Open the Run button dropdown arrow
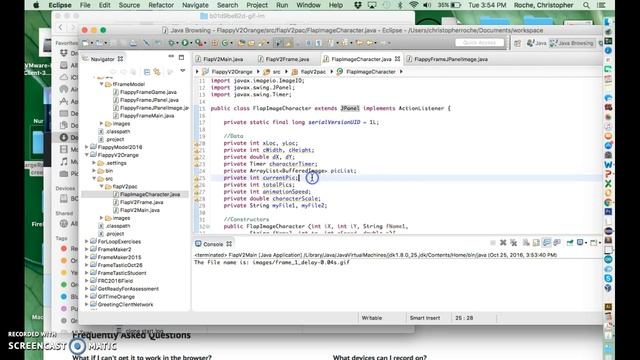 [191, 43]
